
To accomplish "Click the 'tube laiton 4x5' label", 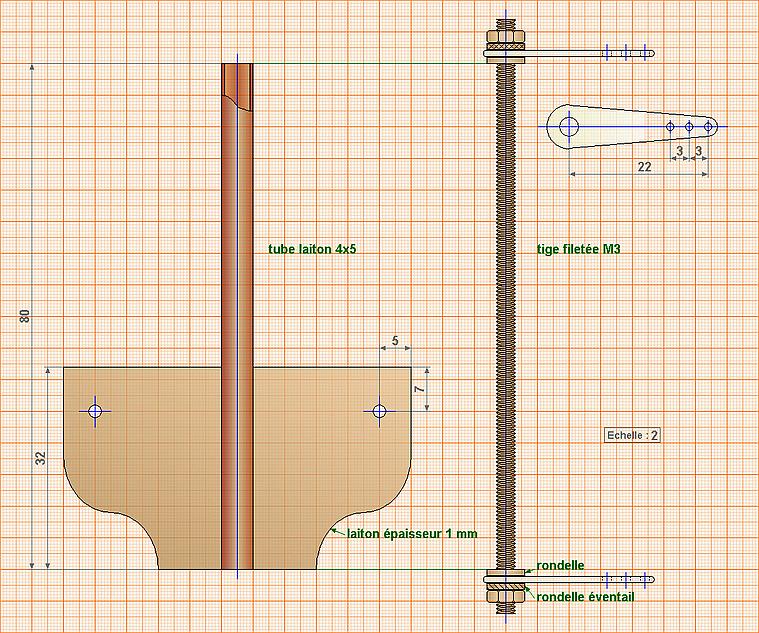I will coord(312,249).
